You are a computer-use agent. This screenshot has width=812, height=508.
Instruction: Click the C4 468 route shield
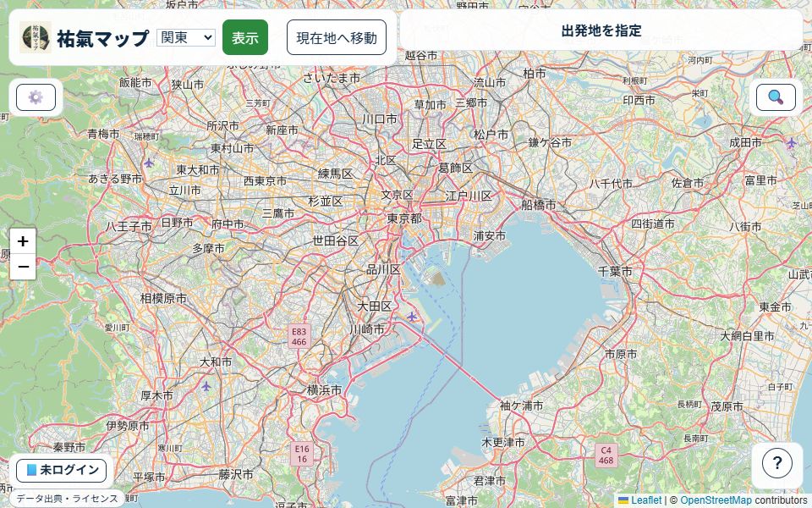click(606, 456)
